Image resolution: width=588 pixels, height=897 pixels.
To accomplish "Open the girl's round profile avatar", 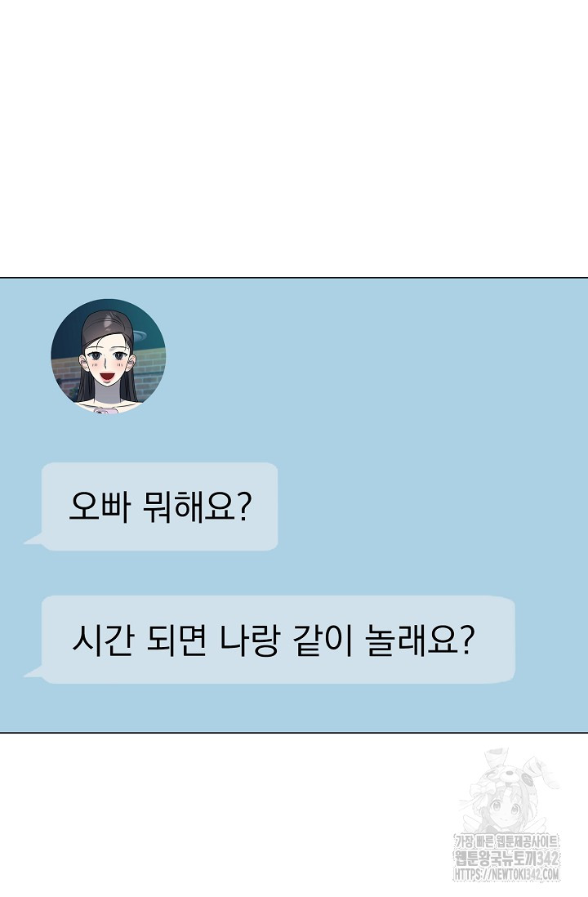I will [x=108, y=356].
